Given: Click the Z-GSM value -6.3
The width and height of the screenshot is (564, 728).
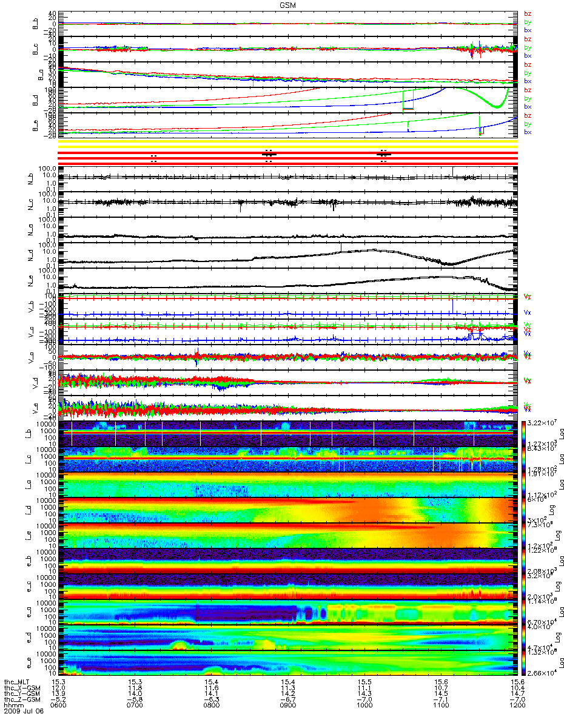Looking at the screenshot, I should pyautogui.click(x=212, y=700).
